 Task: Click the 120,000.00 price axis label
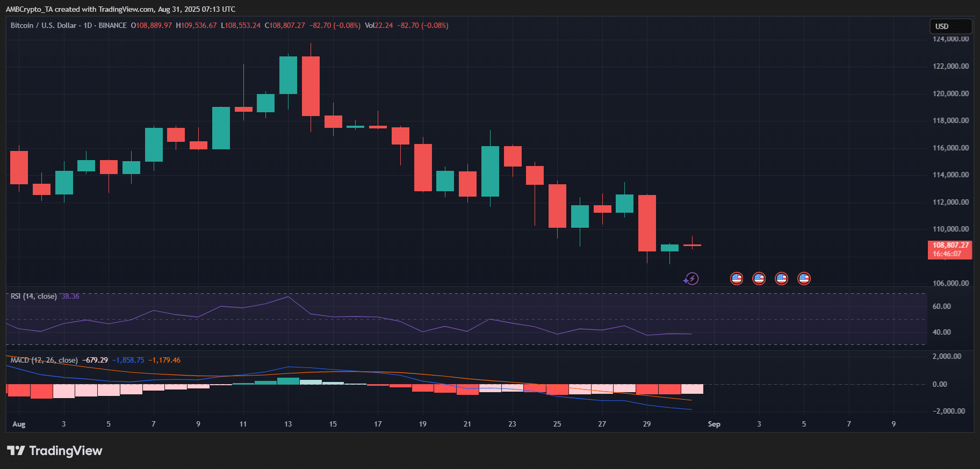click(x=950, y=93)
